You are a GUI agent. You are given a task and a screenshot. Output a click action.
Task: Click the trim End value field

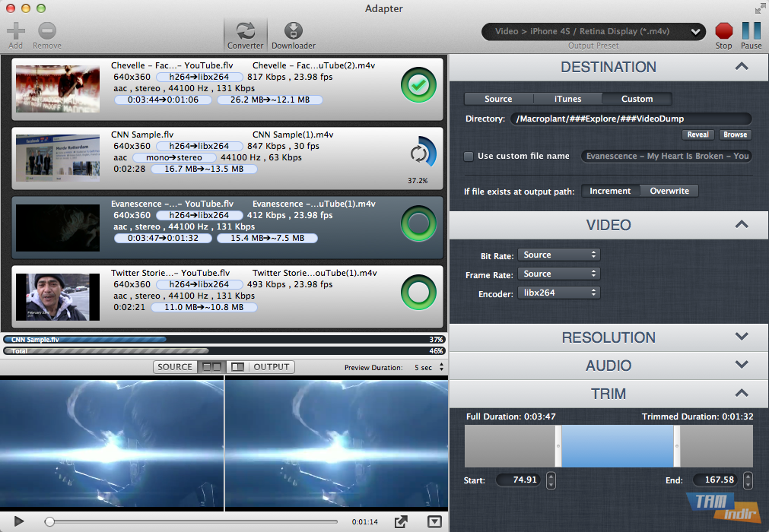click(716, 480)
